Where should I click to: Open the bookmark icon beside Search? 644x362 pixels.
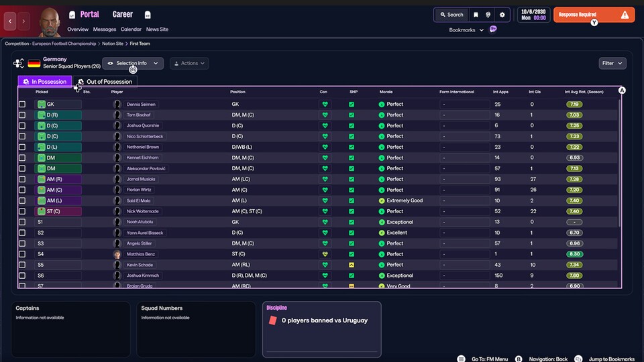click(x=476, y=15)
